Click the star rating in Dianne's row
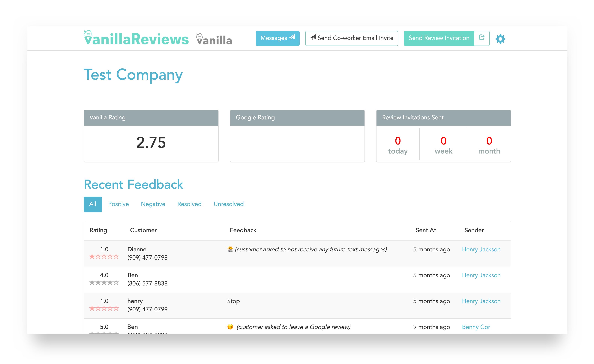 pyautogui.click(x=104, y=256)
